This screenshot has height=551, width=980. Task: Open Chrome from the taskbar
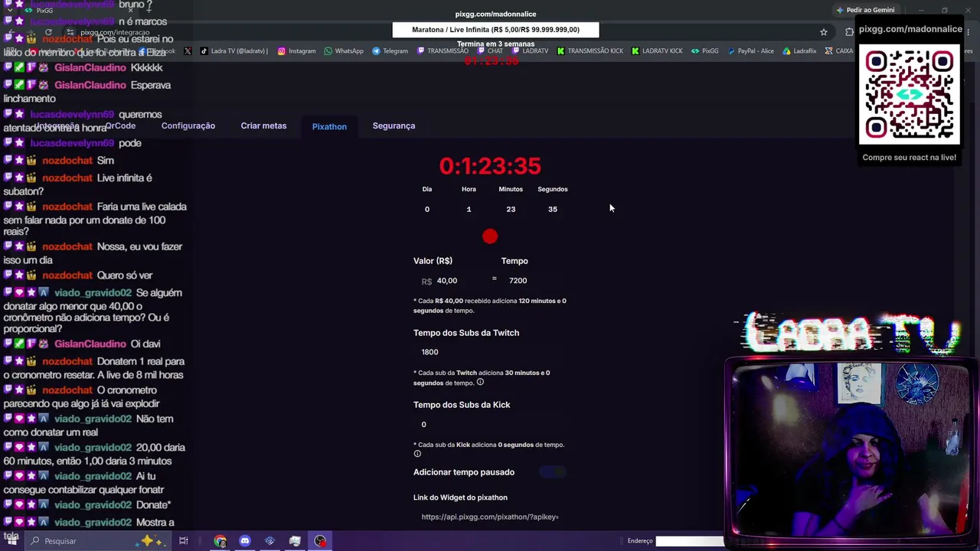tap(220, 541)
